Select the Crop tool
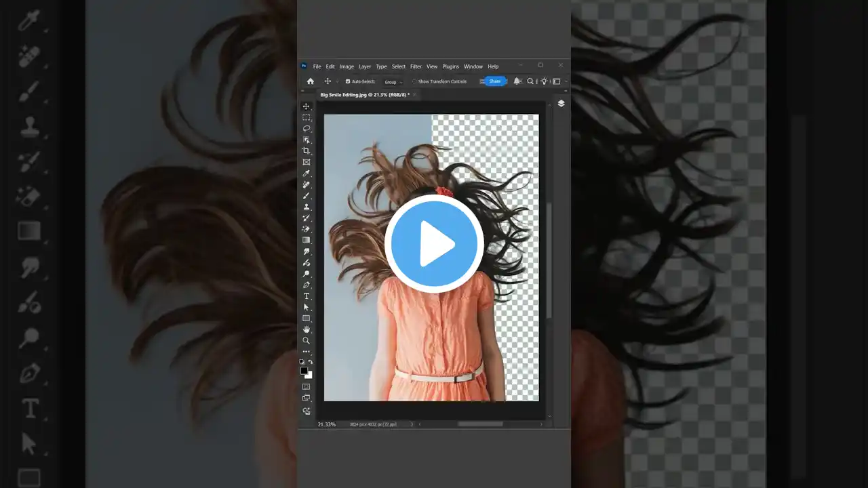868x488 pixels. point(307,151)
